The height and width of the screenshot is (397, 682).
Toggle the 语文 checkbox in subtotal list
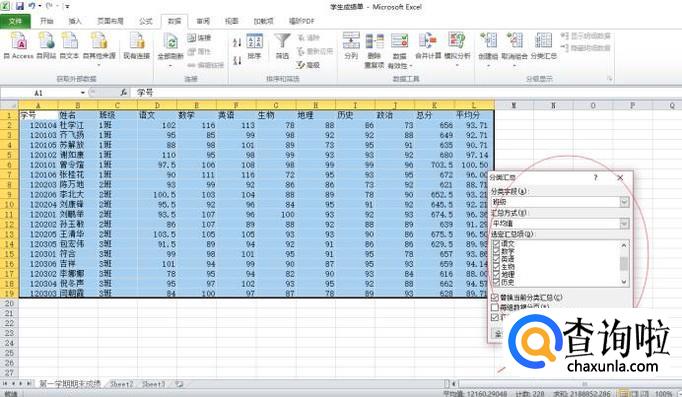click(496, 244)
